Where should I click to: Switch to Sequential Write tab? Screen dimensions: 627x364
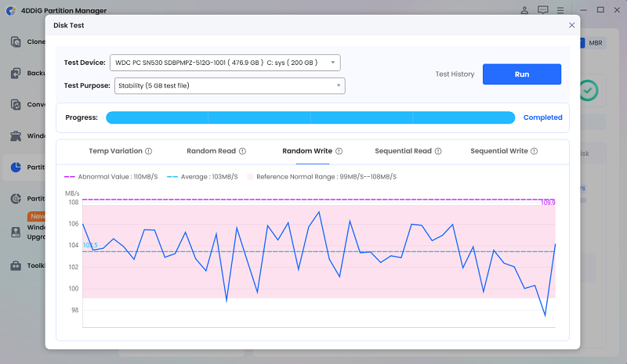pyautogui.click(x=499, y=151)
